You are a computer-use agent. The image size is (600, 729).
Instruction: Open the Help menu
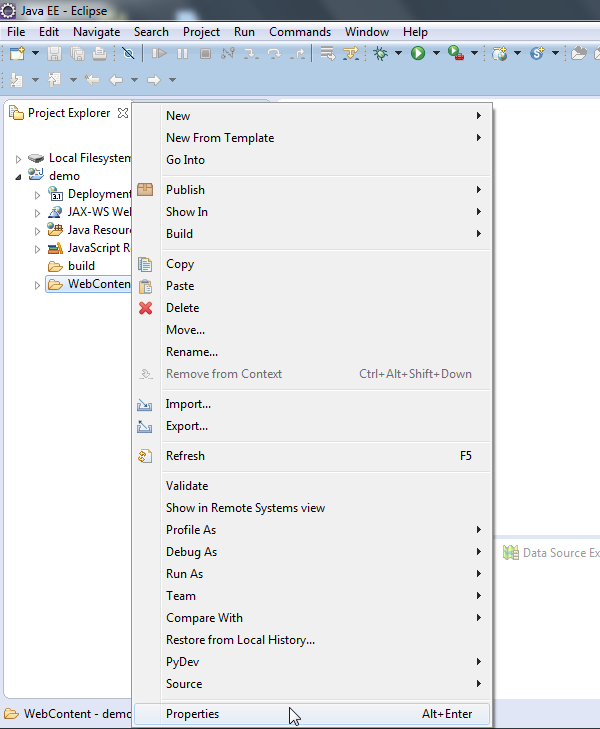coord(415,32)
